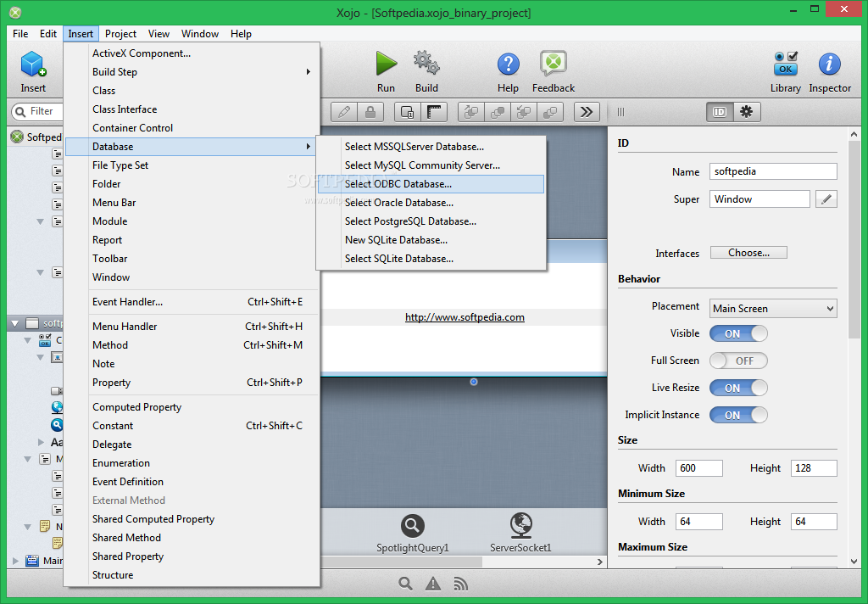Choose Select ODBC Database menu item
The height and width of the screenshot is (604, 868).
[x=431, y=184]
